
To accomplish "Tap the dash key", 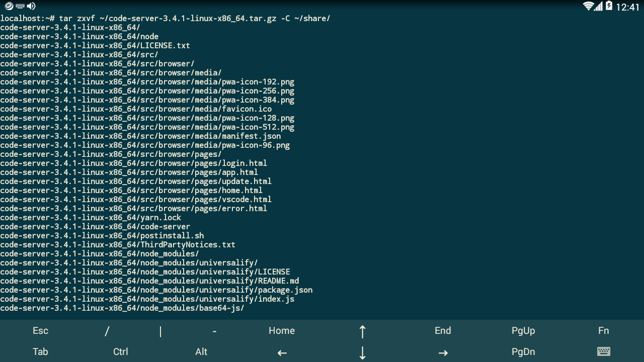I will [x=214, y=330].
